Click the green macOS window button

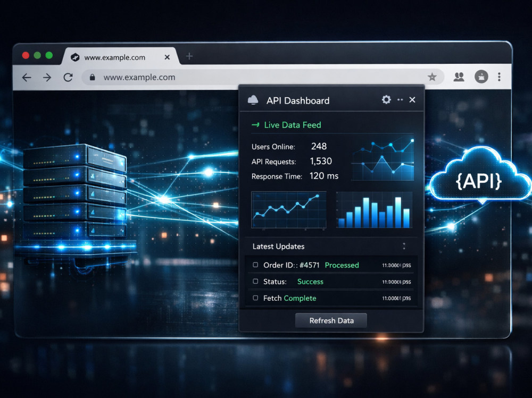click(49, 55)
